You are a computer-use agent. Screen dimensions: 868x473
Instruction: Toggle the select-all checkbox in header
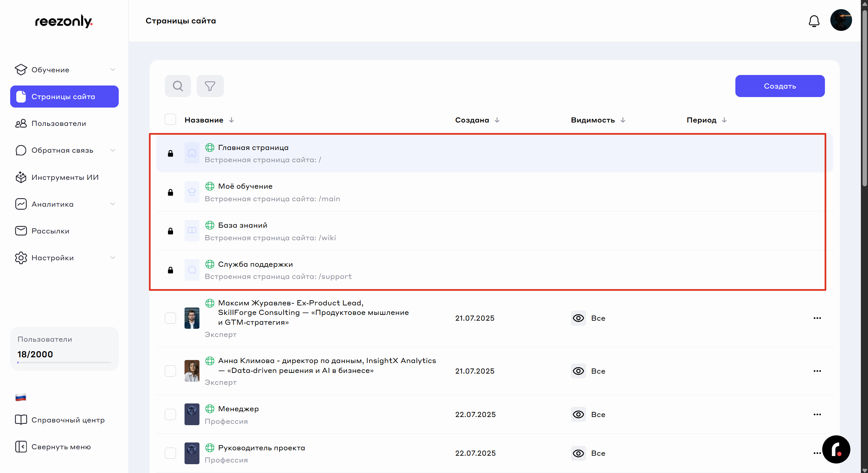point(170,119)
